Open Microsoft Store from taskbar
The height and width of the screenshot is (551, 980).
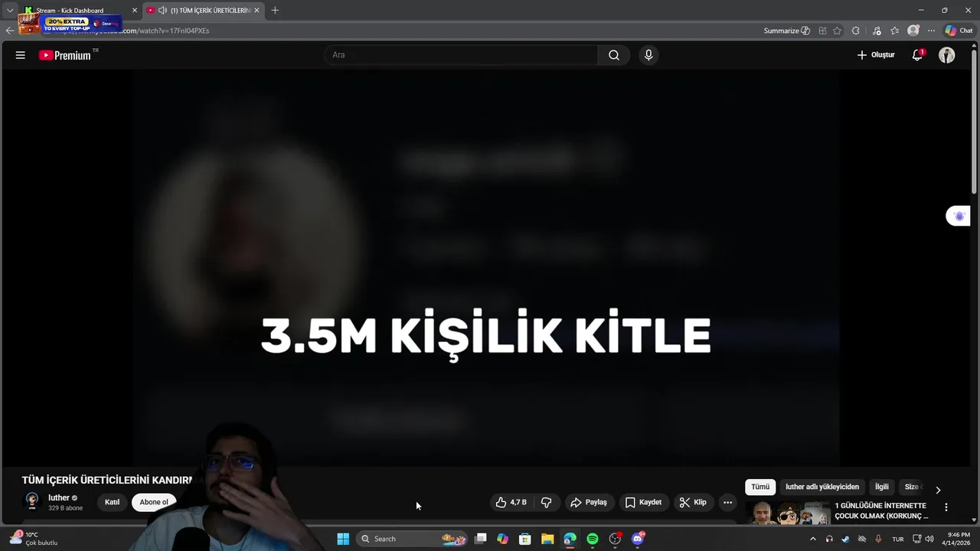pos(525,539)
